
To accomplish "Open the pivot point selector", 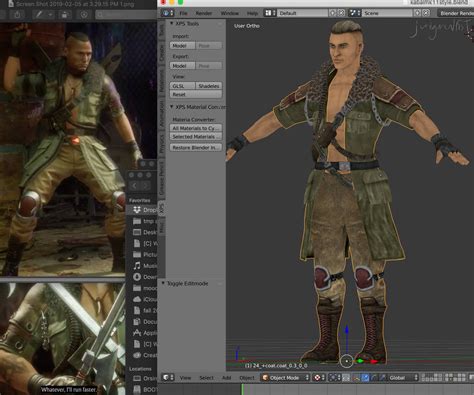I will tap(335, 378).
